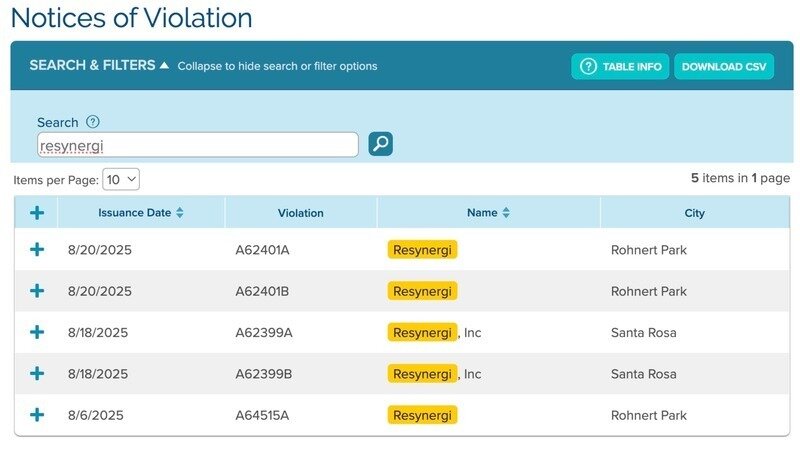This screenshot has height=450, width=800.
Task: Open the Items per Page dropdown
Action: click(x=121, y=180)
